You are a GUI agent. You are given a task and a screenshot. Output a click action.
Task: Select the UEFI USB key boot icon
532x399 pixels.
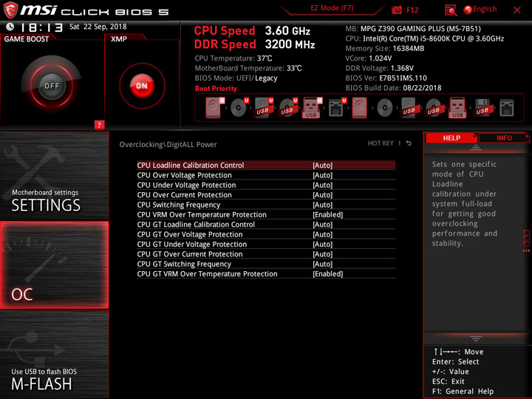click(312, 108)
